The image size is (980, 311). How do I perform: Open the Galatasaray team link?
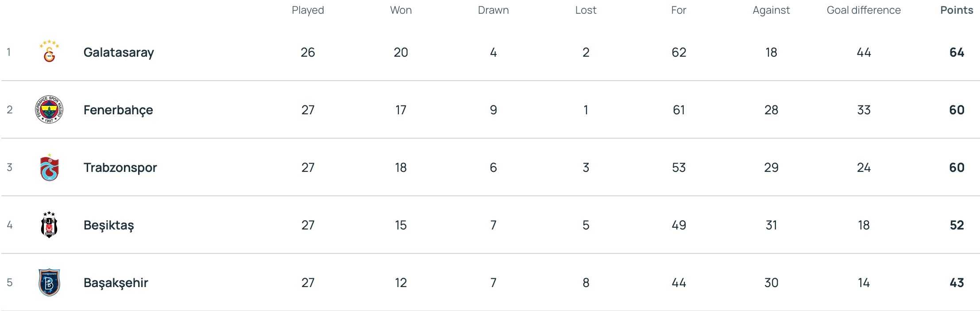(119, 52)
